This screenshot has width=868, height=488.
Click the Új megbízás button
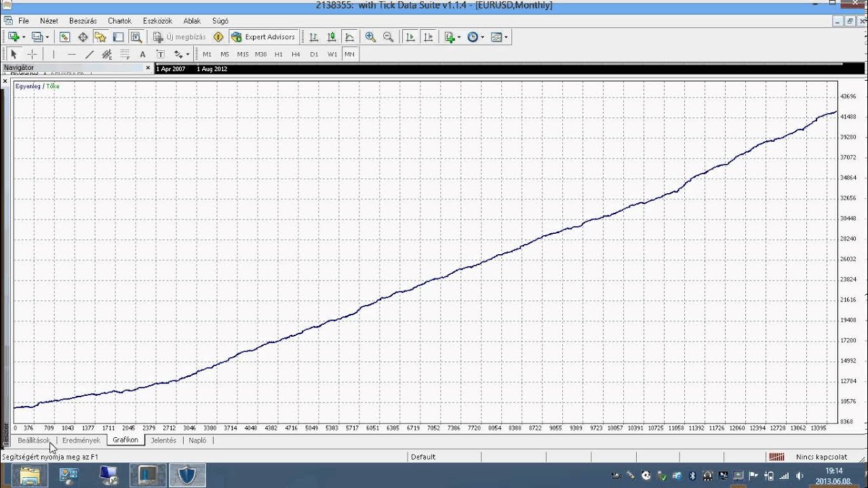179,37
